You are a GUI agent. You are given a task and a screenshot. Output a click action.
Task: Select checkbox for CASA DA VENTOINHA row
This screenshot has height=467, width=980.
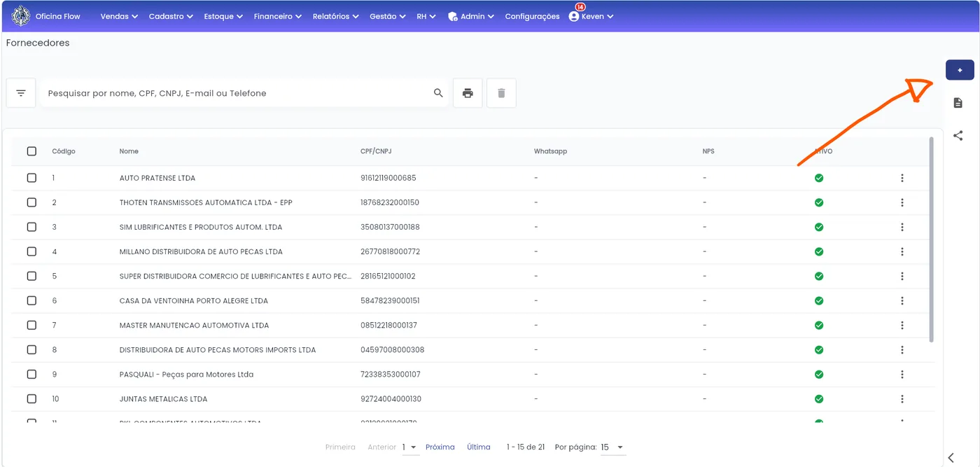(x=31, y=300)
